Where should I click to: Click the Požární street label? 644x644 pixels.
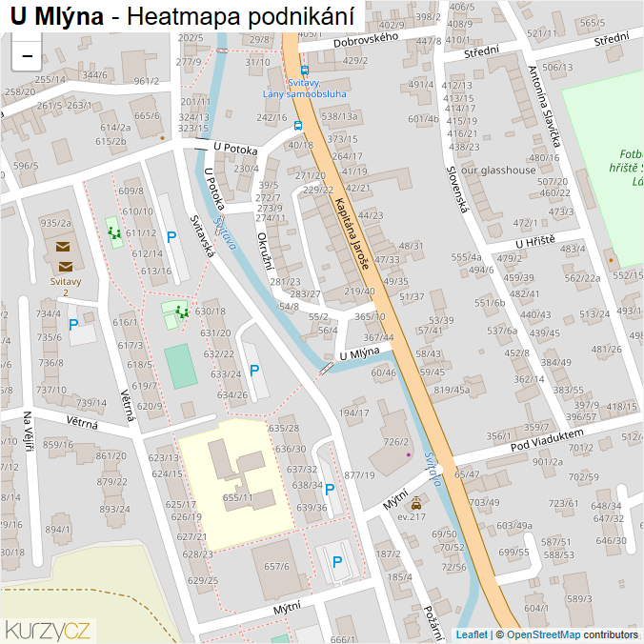[433, 623]
